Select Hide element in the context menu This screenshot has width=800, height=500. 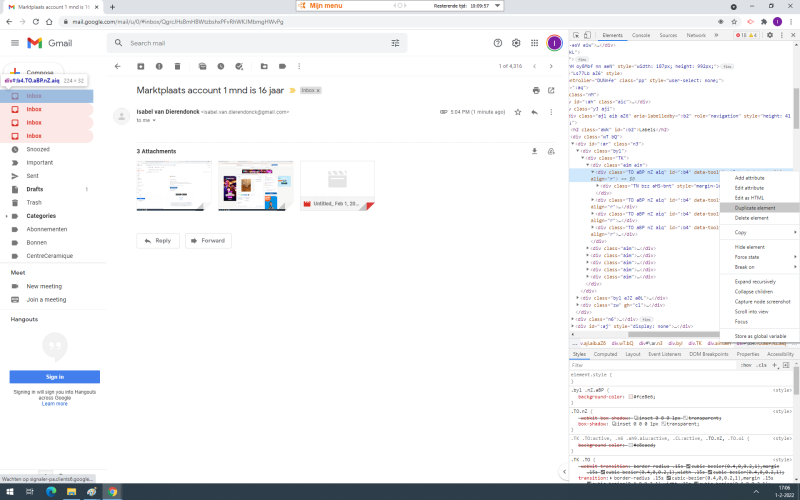click(760, 247)
